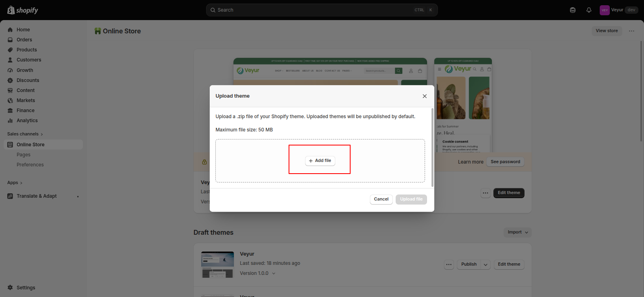The width and height of the screenshot is (644, 297).
Task: Open the Publish dropdown arrow
Action: (x=486, y=264)
